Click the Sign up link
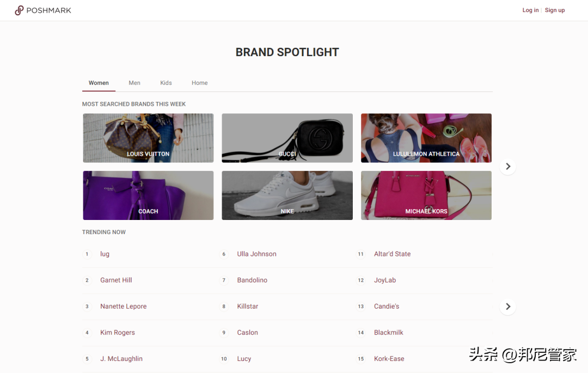This screenshot has height=373, width=588. point(555,10)
